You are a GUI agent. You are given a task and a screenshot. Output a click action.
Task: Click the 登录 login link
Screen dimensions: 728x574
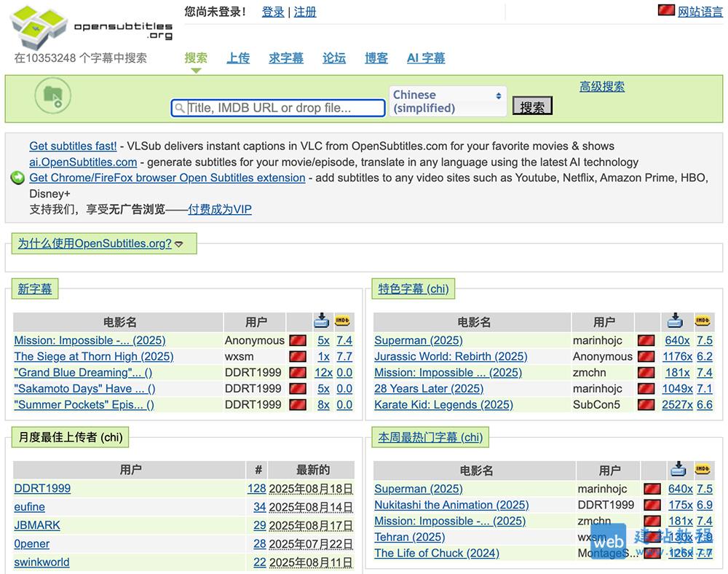pyautogui.click(x=273, y=12)
